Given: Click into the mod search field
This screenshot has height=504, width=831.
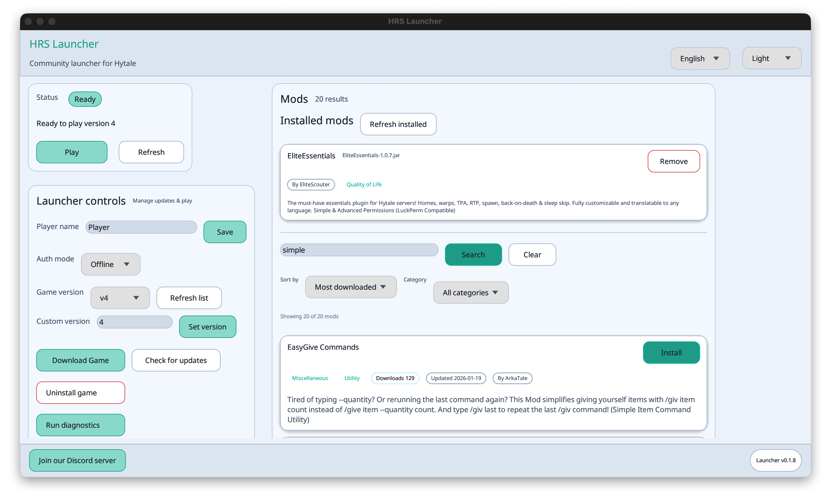Looking at the screenshot, I should point(359,250).
